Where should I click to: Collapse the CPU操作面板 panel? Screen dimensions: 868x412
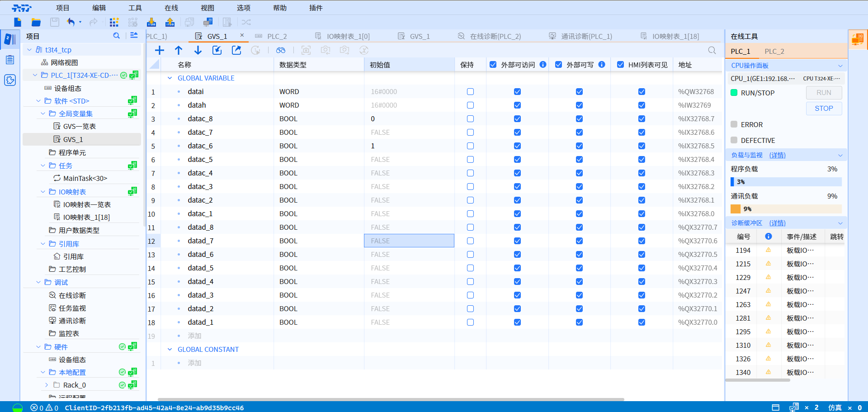(840, 65)
